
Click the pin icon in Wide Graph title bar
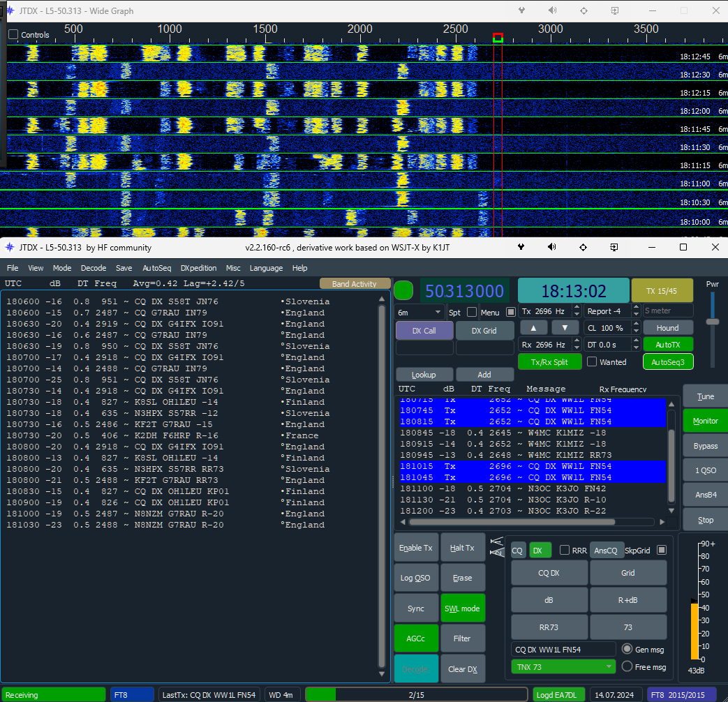click(521, 10)
